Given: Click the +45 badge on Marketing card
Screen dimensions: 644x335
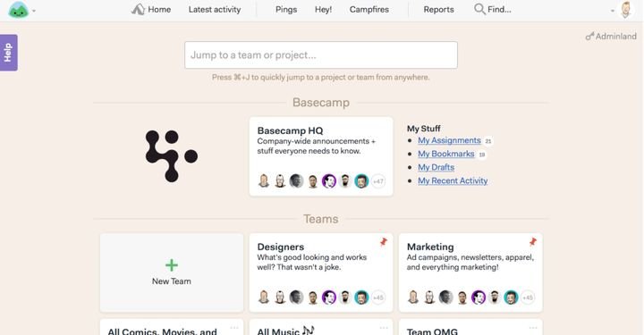Looking at the screenshot, I should [528, 297].
